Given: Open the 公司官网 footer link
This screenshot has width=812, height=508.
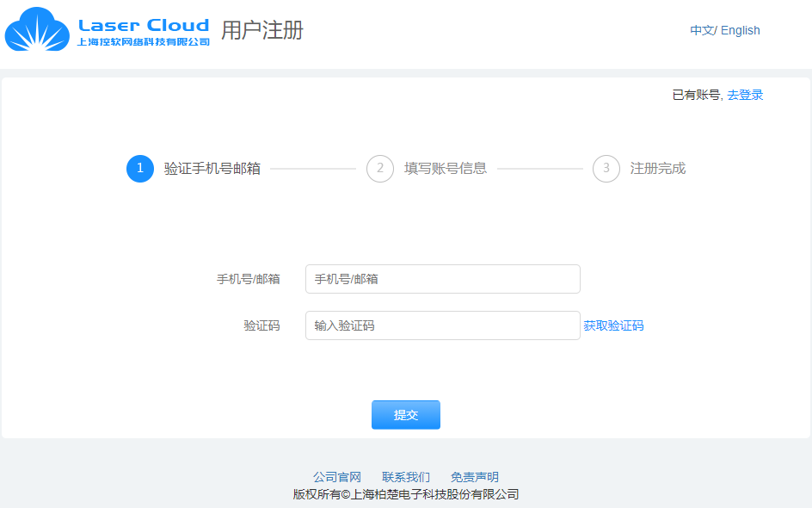Looking at the screenshot, I should 337,477.
